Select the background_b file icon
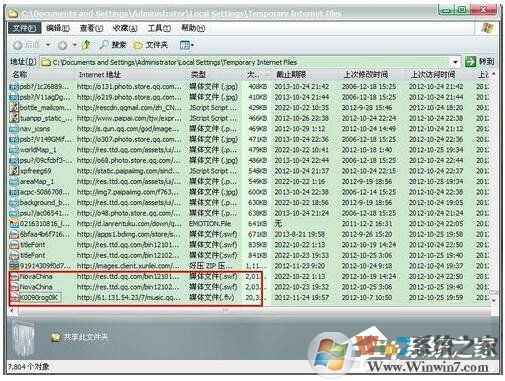The image size is (505, 381). coord(14,203)
